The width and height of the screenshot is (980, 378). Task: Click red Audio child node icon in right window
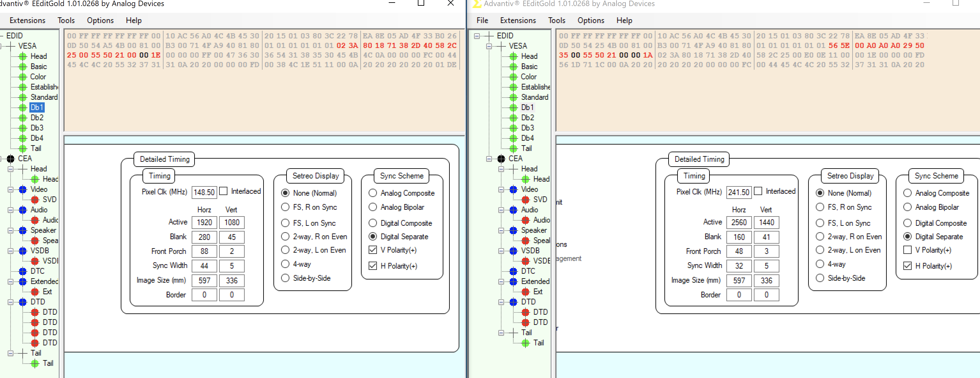(x=526, y=220)
